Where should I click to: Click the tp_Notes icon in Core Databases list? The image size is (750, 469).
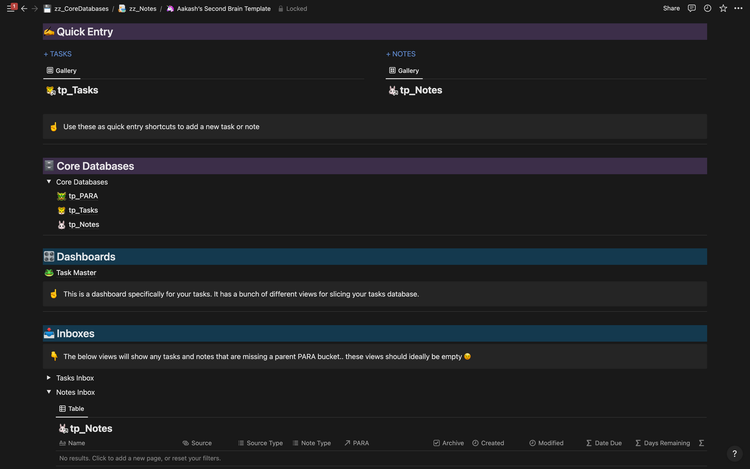tap(61, 225)
